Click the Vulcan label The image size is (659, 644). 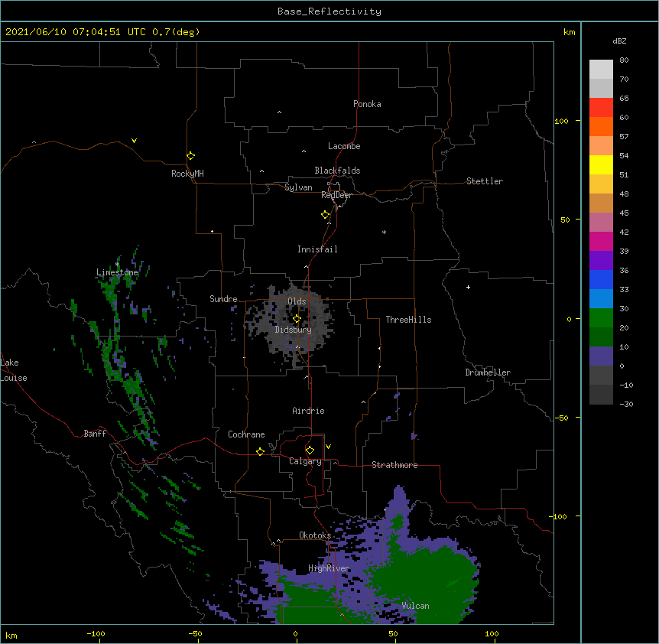click(x=416, y=606)
